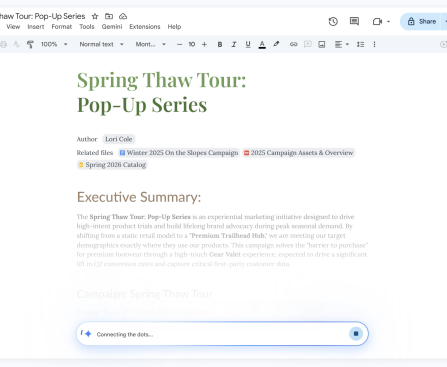Start a video meeting camera icon
This screenshot has width=447, height=367.
[x=377, y=22]
